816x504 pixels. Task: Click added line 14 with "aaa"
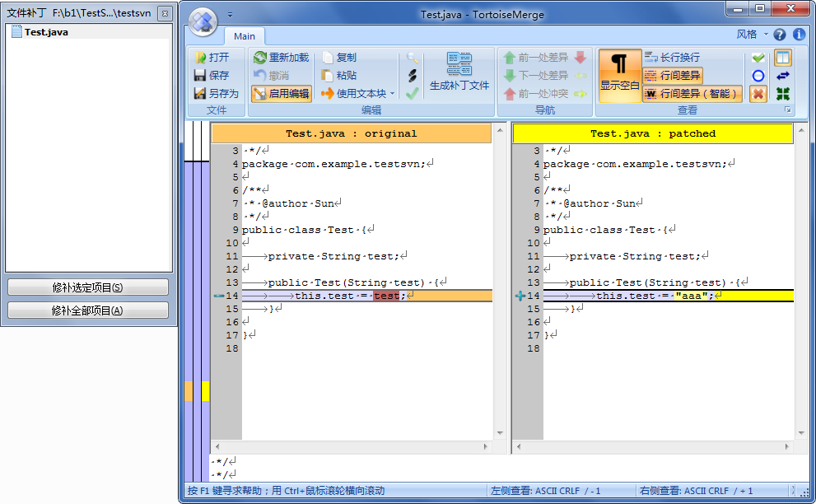669,296
